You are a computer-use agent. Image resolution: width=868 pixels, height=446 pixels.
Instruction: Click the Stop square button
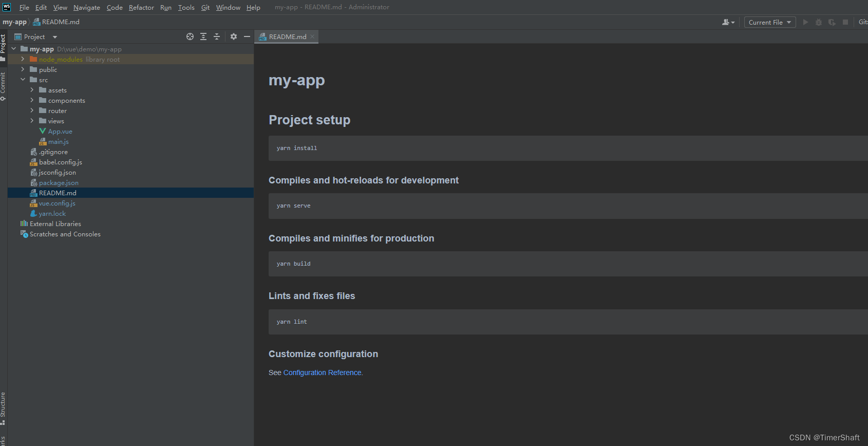click(x=845, y=22)
